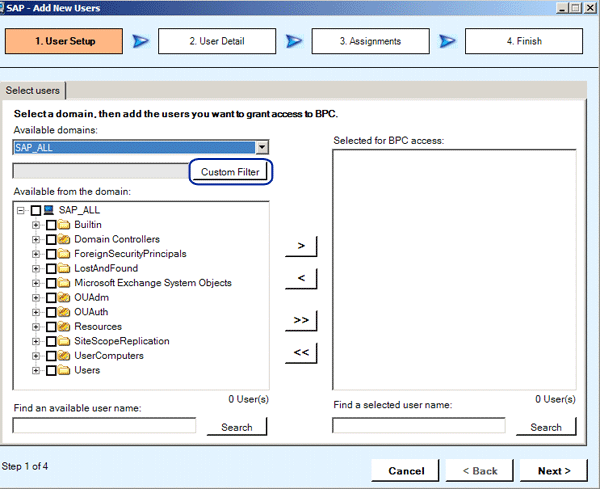The width and height of the screenshot is (600, 489).
Task: Click the custom filter text field
Action: click(101, 171)
